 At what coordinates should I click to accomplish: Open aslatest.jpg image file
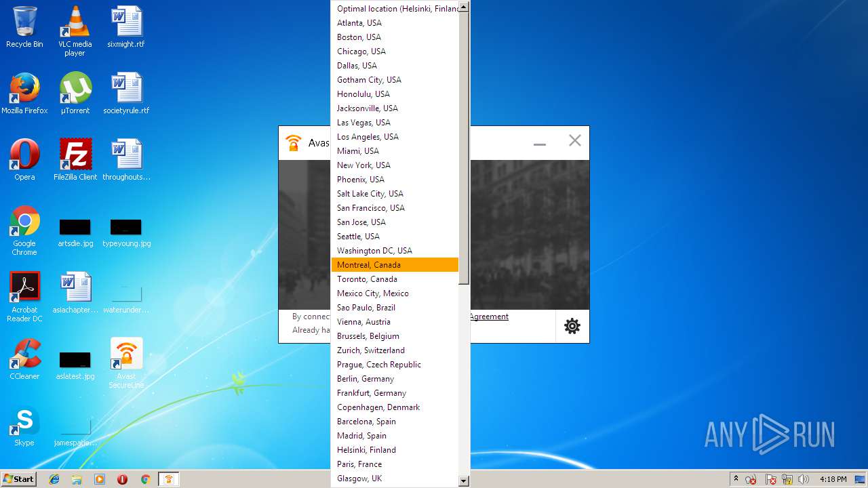[75, 366]
